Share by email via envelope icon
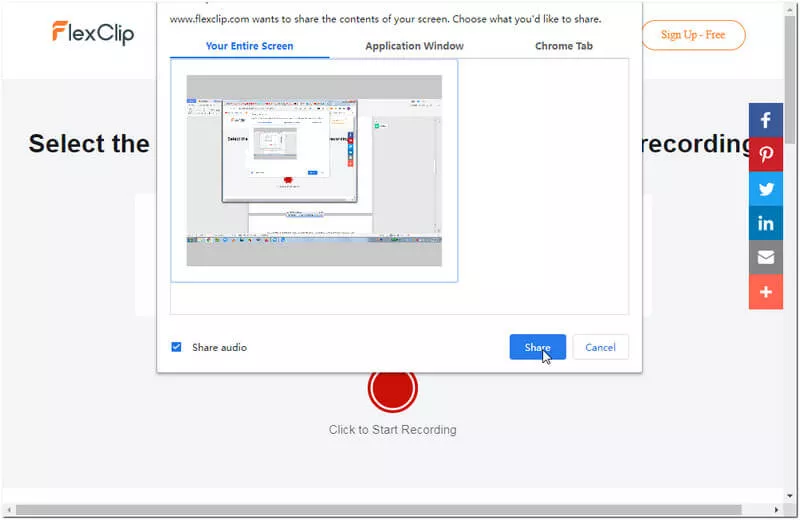 (x=765, y=257)
